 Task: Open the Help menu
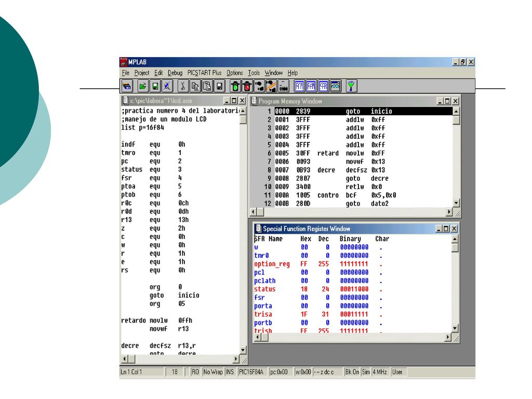292,73
